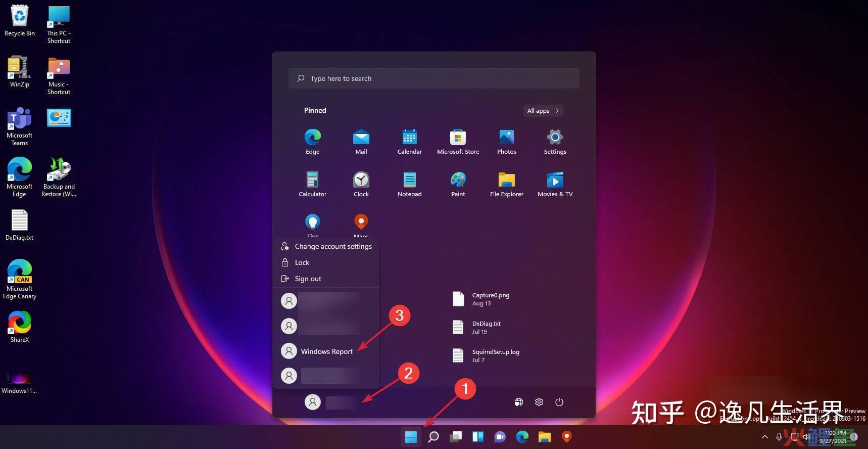Select This PC shortcut on desktop

click(x=59, y=25)
